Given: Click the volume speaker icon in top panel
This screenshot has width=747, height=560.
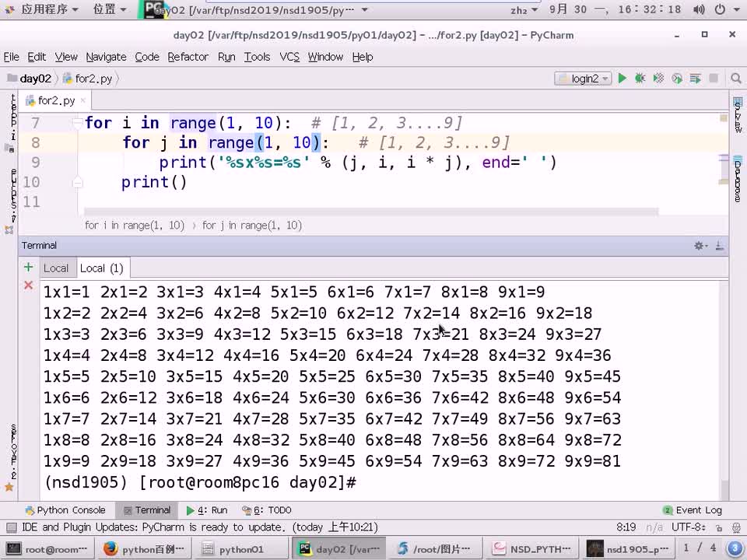Looking at the screenshot, I should click(699, 9).
